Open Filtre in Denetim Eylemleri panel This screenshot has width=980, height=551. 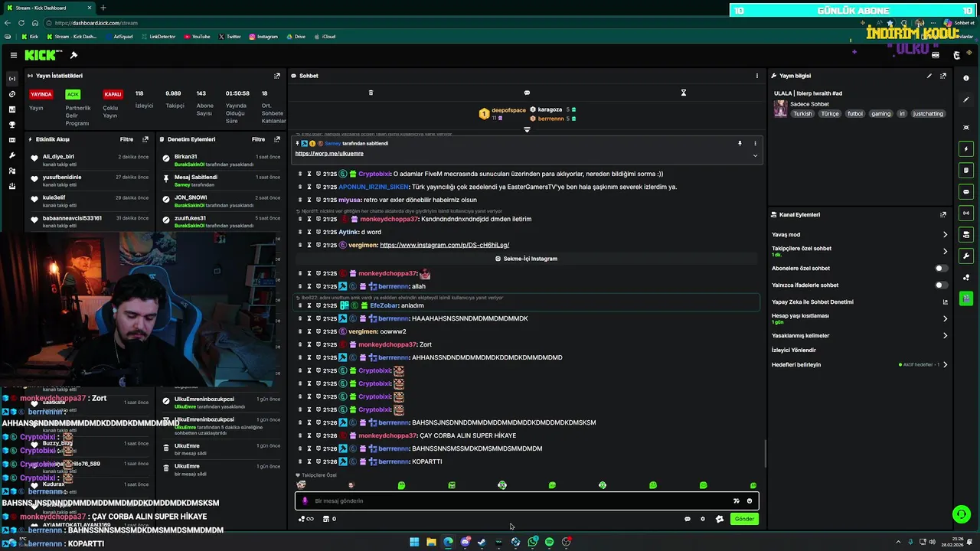[259, 139]
